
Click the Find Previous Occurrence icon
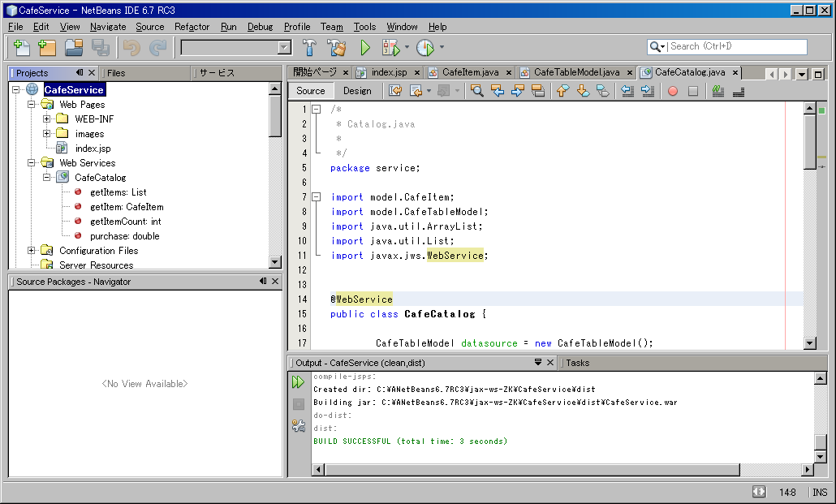tap(497, 91)
